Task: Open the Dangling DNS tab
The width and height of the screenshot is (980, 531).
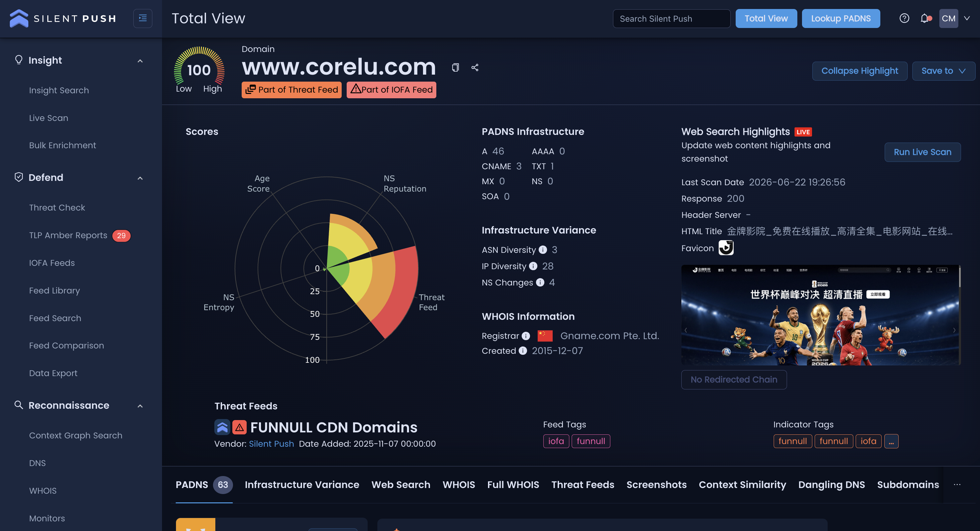Action: (x=831, y=485)
